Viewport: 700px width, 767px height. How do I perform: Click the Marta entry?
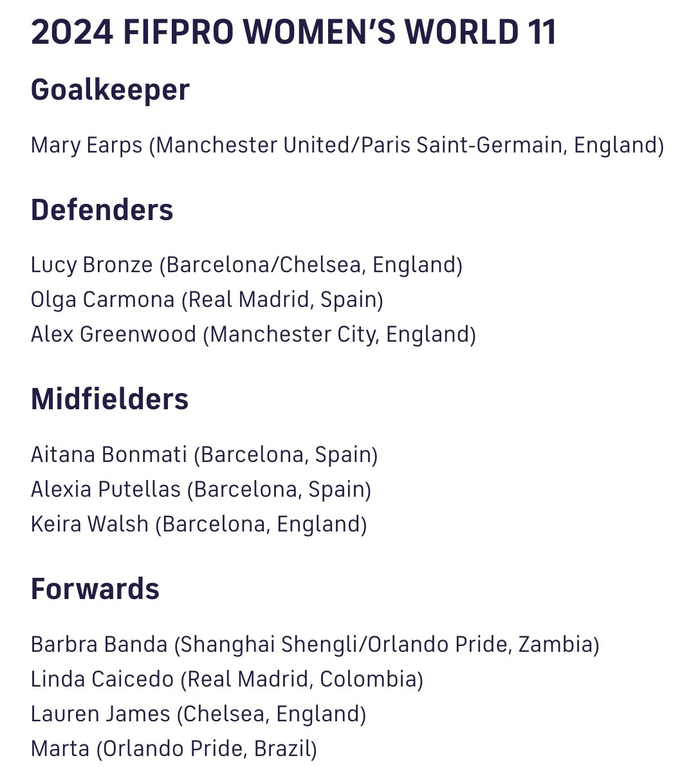coord(174,748)
